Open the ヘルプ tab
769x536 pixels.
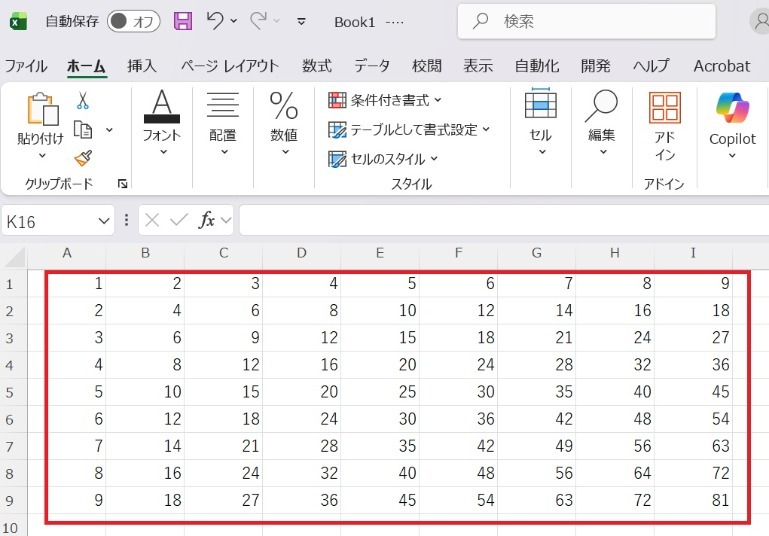pyautogui.click(x=651, y=66)
